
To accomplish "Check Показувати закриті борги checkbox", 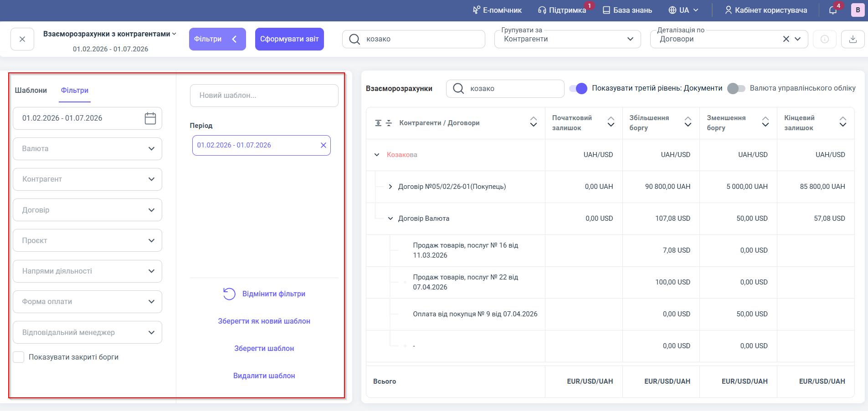I will click(x=19, y=357).
